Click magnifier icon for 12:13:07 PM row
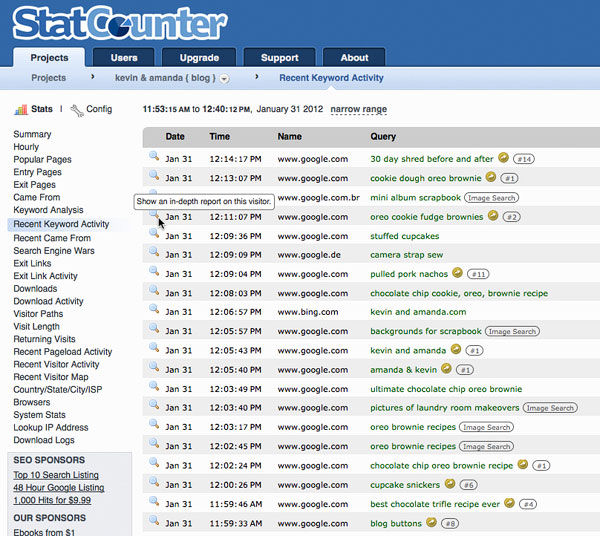Viewport: 600px width, 536px height. point(154,175)
